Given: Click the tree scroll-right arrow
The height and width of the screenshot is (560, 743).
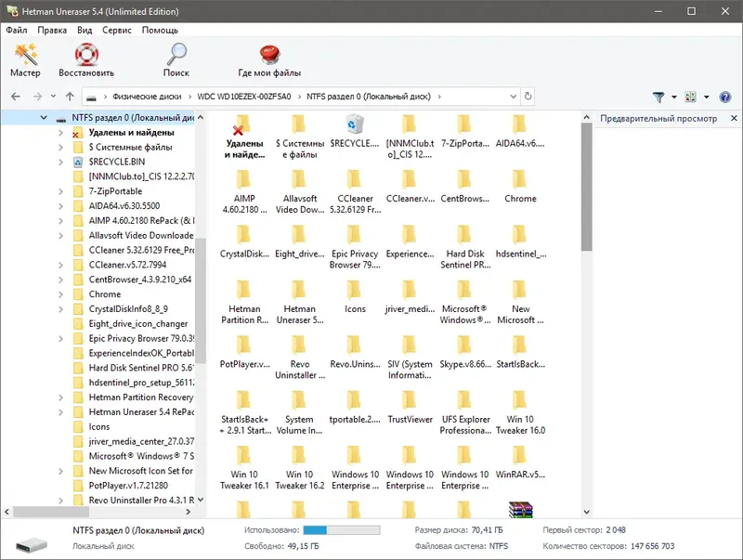Looking at the screenshot, I should 189,512.
